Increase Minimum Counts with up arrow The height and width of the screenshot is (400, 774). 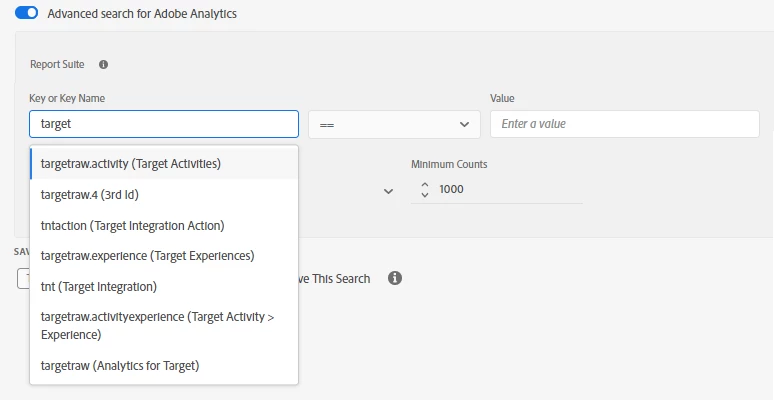tap(425, 184)
